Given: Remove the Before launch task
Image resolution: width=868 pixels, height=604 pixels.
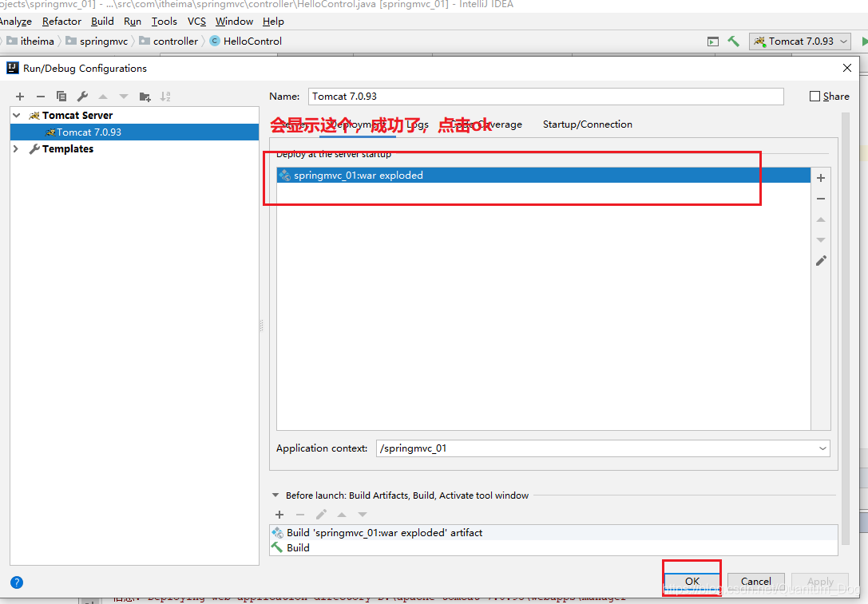Looking at the screenshot, I should pyautogui.click(x=300, y=515).
